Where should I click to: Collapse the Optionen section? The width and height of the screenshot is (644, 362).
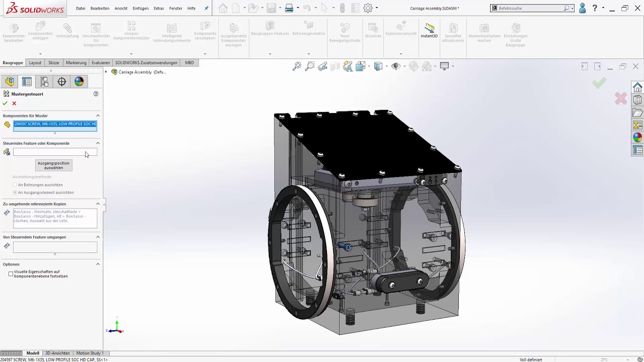(98, 264)
